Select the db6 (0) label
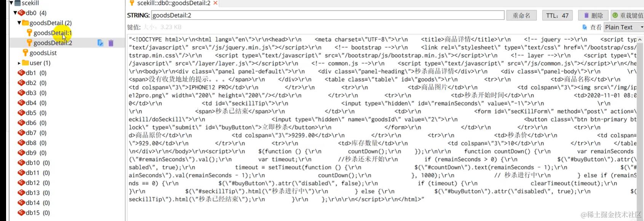 [36, 123]
